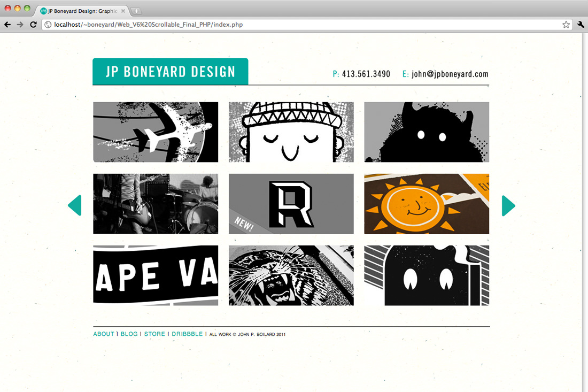
Task: Open the About link in footer
Action: [x=104, y=334]
